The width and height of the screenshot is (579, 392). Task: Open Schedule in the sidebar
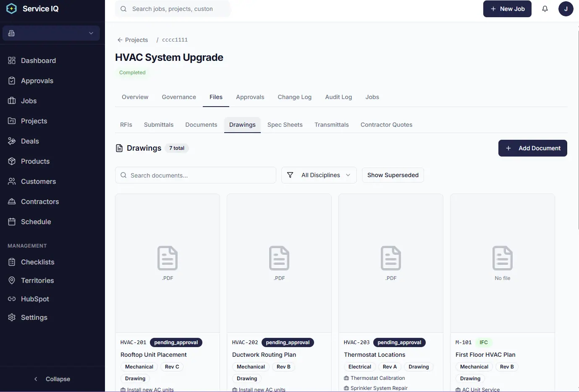[x=36, y=222]
